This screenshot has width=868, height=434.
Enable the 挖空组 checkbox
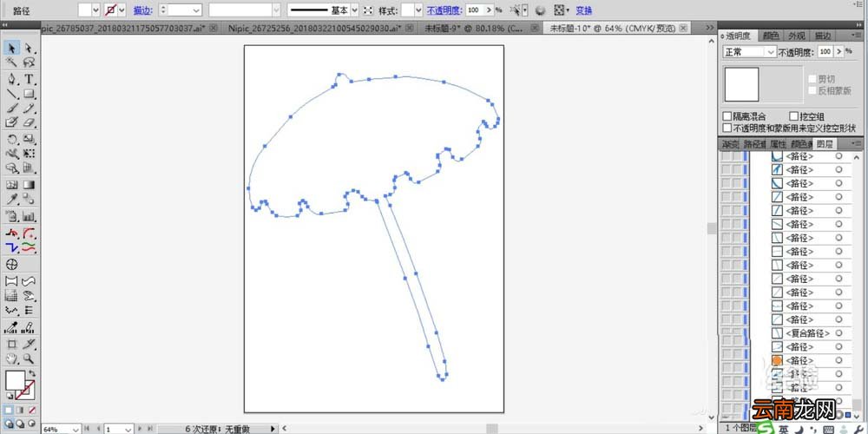coord(794,116)
